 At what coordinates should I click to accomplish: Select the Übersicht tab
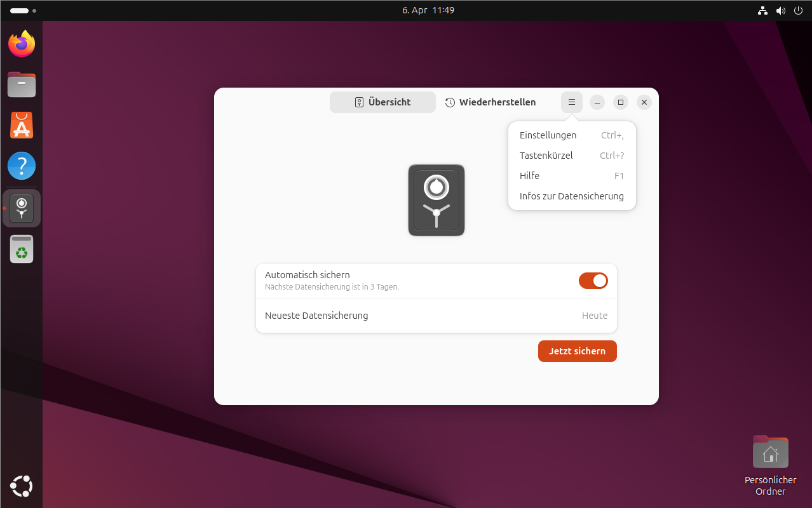(382, 102)
